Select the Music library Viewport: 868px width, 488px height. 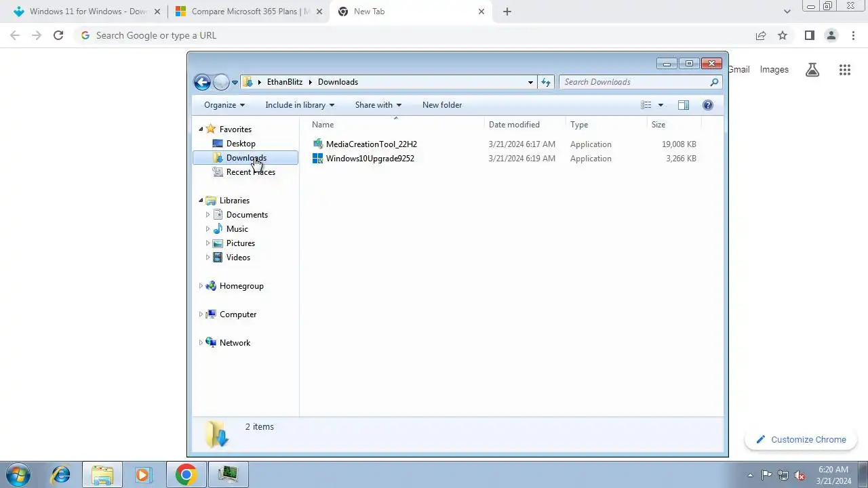point(237,229)
